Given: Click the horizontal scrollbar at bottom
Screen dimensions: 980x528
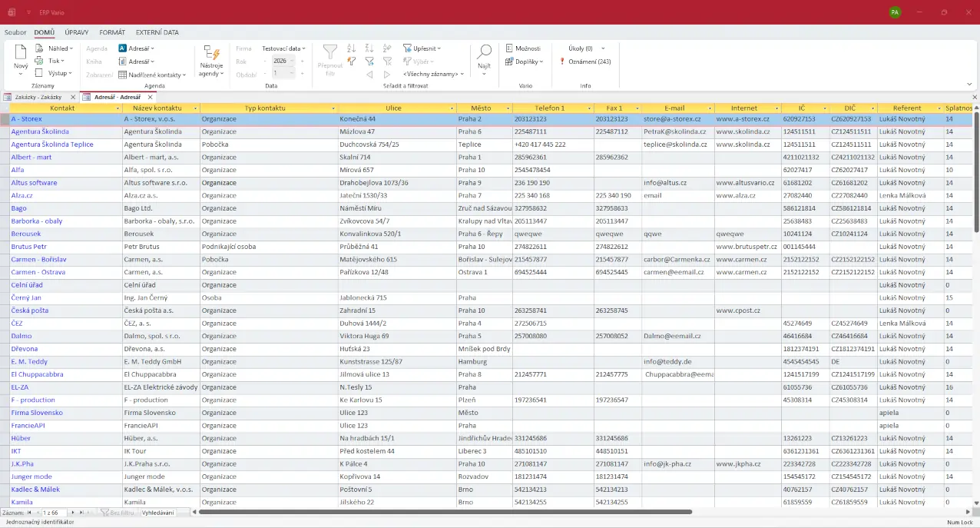Looking at the screenshot, I should 445,512.
